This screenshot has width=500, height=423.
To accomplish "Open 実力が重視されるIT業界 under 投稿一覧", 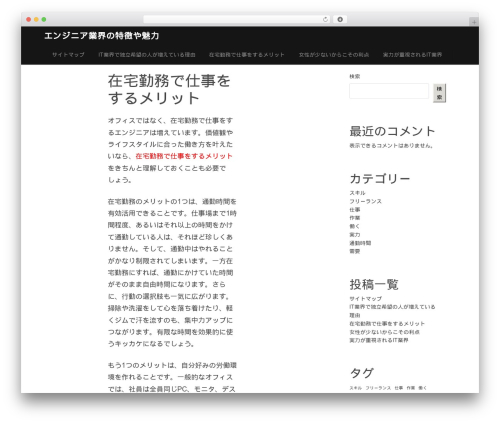I will [x=379, y=340].
